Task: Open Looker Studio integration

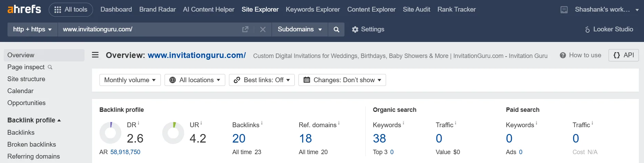Action: pyautogui.click(x=609, y=30)
